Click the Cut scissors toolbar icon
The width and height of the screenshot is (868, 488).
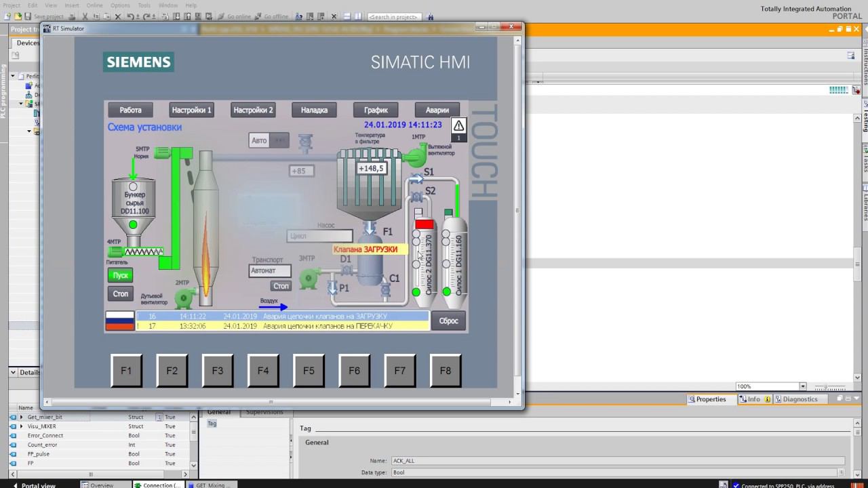point(85,16)
